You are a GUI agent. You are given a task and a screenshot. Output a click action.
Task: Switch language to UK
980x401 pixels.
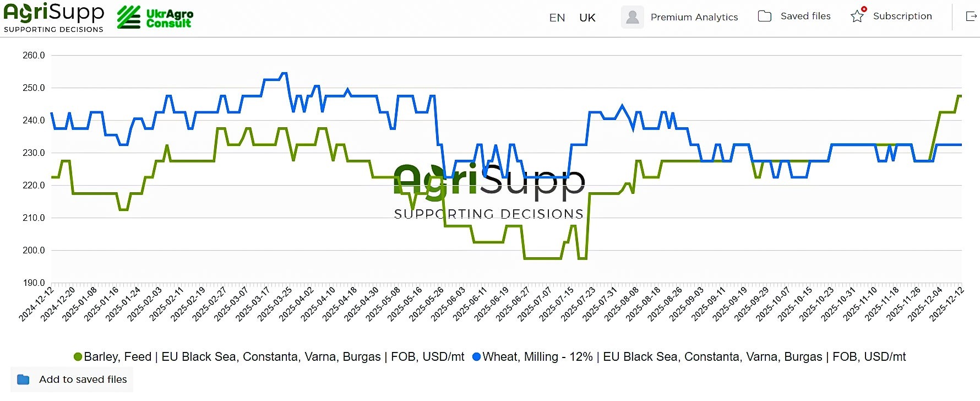(587, 18)
